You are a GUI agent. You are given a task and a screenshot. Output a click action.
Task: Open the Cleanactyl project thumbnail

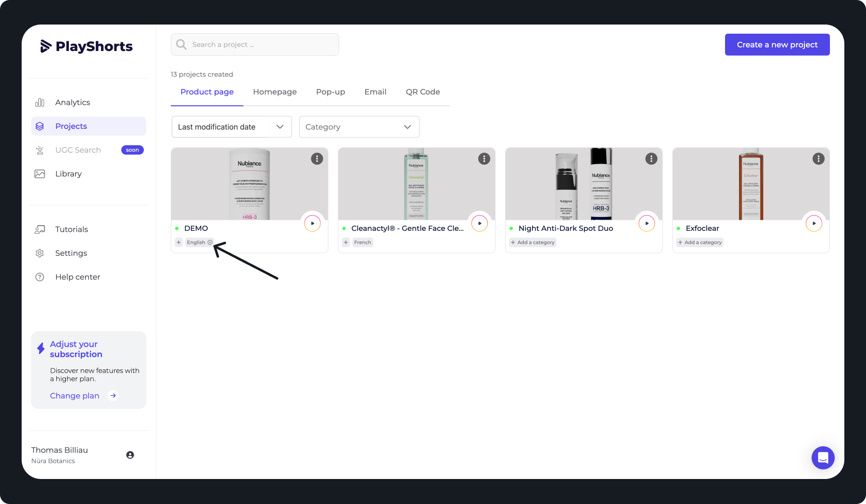pyautogui.click(x=417, y=184)
